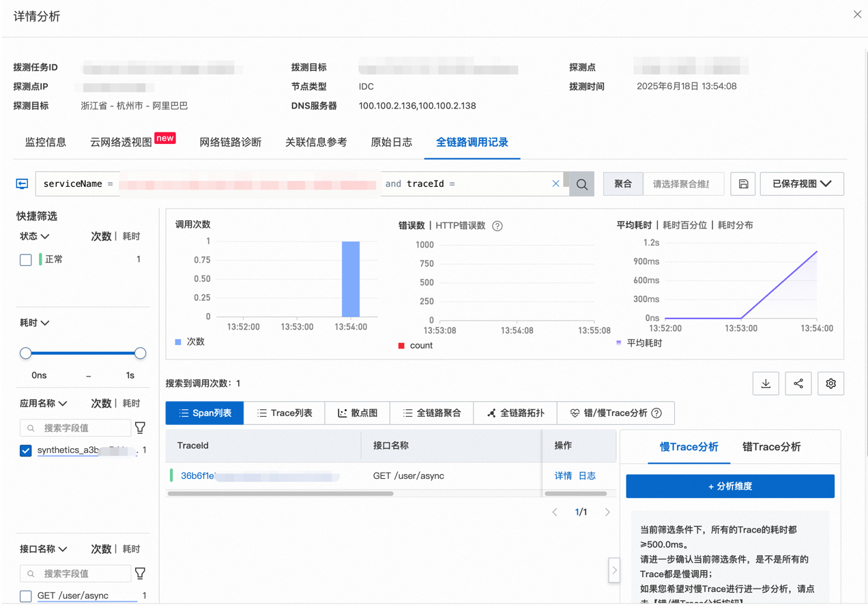Click the 应用名称 search field
This screenshot has height=605, width=868.
coord(76,428)
